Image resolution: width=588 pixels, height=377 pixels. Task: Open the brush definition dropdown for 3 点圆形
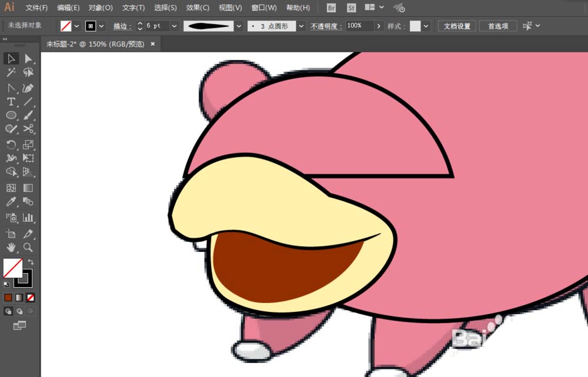click(301, 26)
